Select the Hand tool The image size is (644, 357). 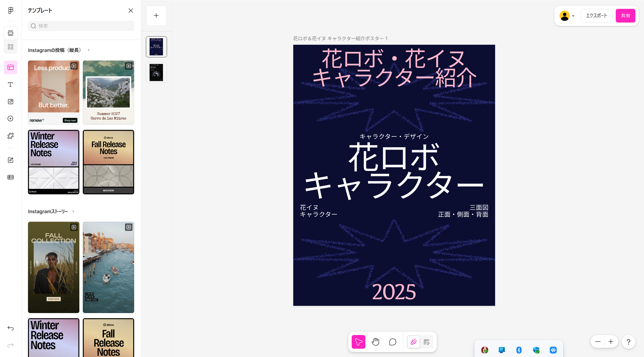click(x=375, y=342)
